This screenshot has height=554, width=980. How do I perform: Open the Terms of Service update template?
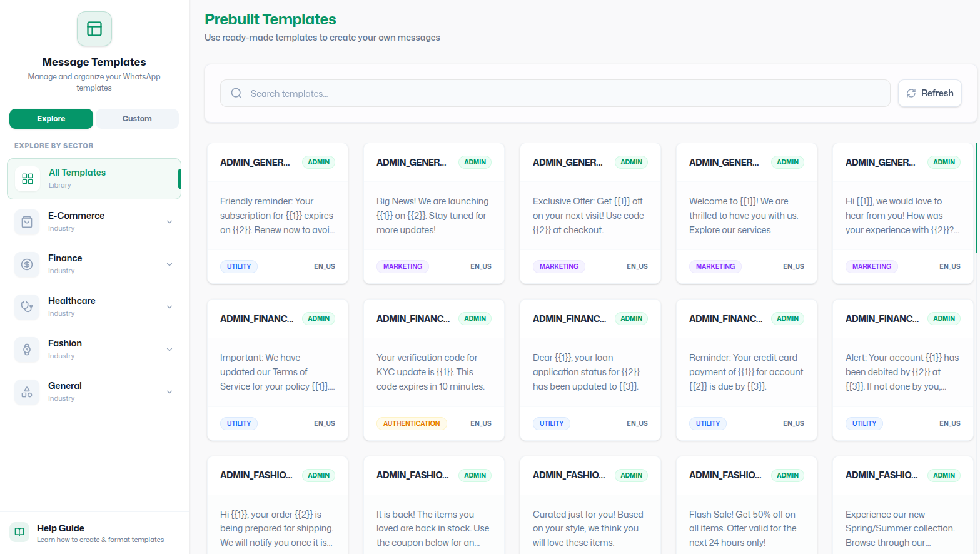278,370
